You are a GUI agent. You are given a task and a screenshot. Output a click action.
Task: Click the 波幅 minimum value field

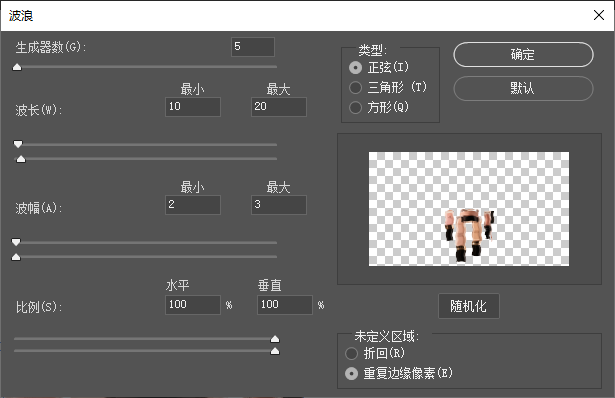coord(193,205)
